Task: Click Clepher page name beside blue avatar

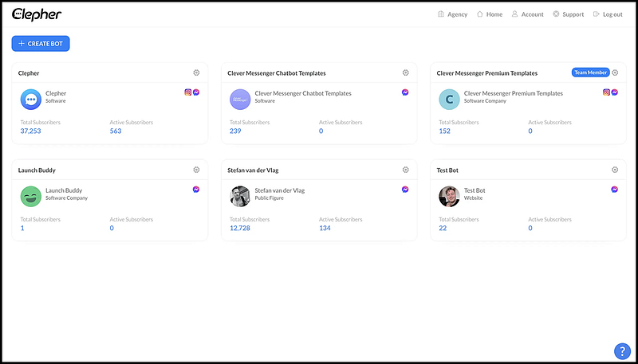Action: pyautogui.click(x=56, y=93)
